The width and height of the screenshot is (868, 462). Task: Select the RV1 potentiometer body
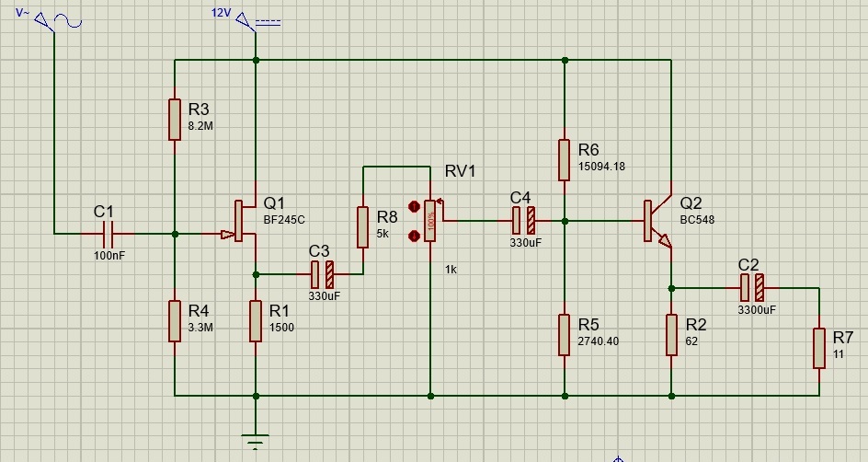430,221
